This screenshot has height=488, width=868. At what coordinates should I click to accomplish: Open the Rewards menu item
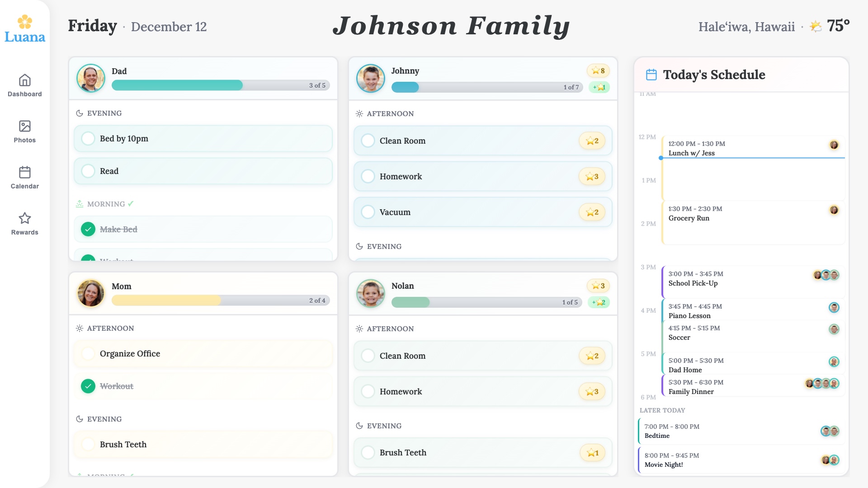(x=24, y=223)
